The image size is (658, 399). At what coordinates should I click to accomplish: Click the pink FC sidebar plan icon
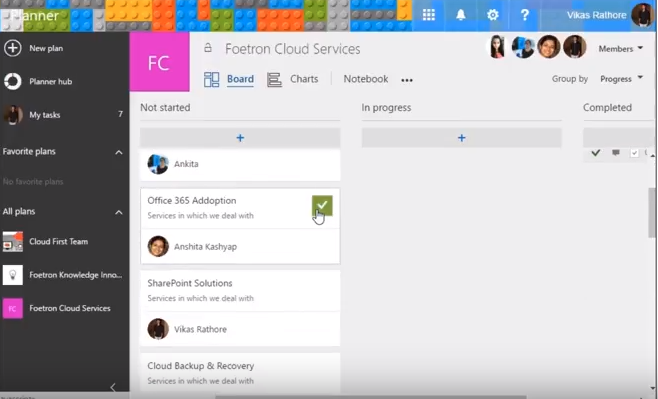pos(13,308)
